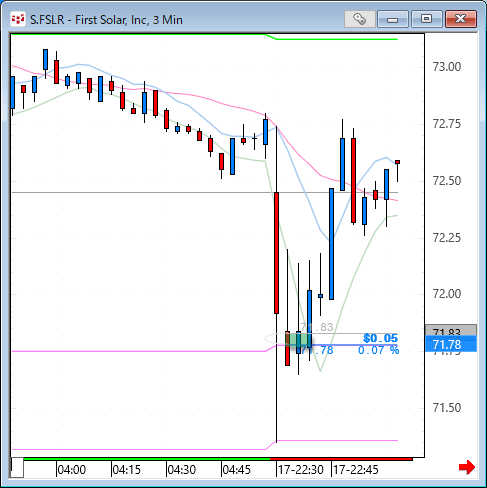Click the small white box at time axis start
487x488 pixels.
[x=17, y=468]
